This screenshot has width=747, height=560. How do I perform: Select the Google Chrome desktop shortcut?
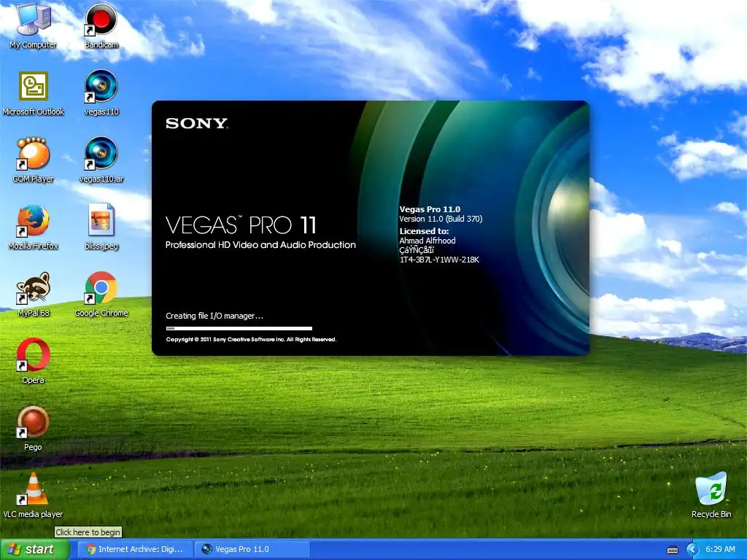(x=101, y=295)
